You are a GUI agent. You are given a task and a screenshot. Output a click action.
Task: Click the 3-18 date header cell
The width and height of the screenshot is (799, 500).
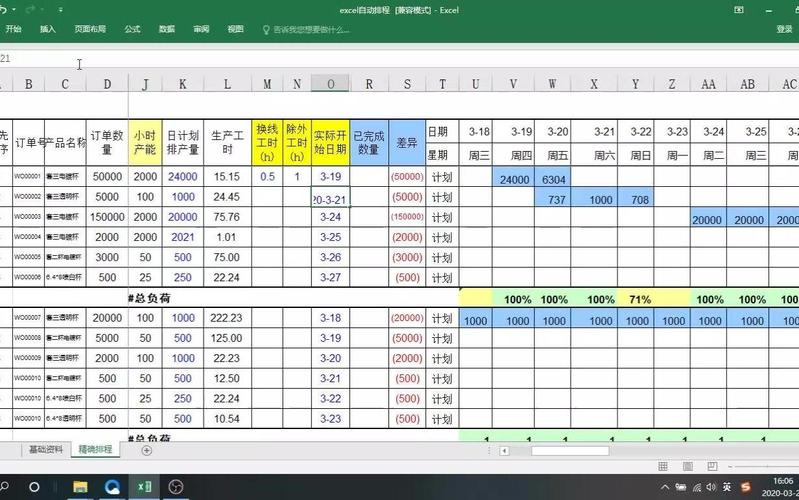click(x=475, y=131)
